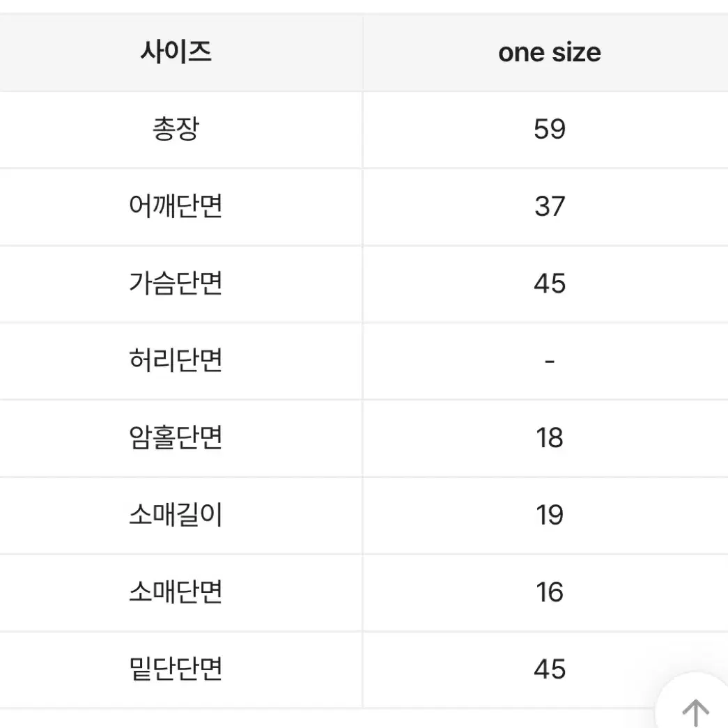Click the 허리단면 row label

tap(176, 360)
